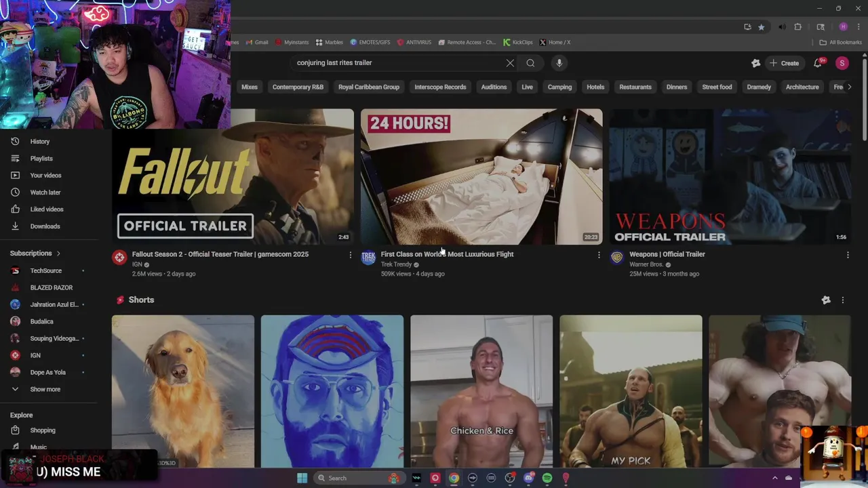868x488 pixels.
Task: Select the Live filter chip
Action: 527,87
